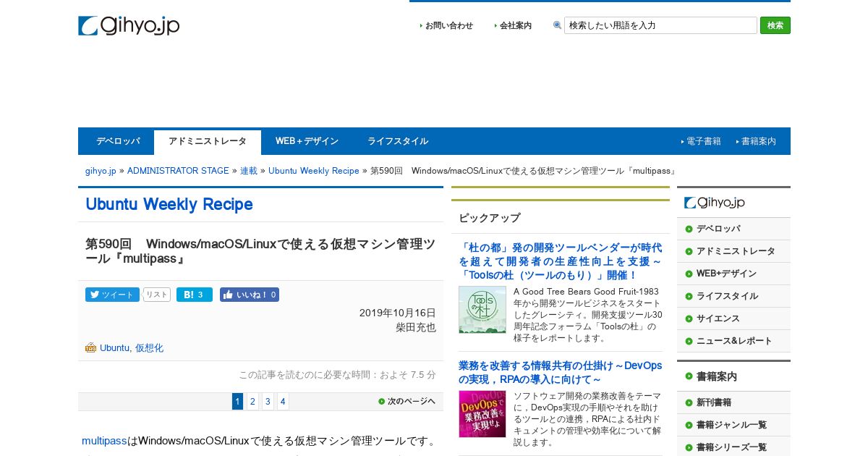Screen dimensions: 868x456
Task: Click the リスト button next to tweet
Action: point(157,295)
